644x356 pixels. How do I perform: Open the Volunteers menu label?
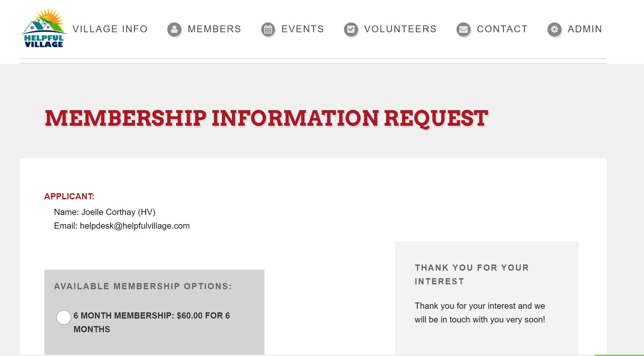coord(400,29)
